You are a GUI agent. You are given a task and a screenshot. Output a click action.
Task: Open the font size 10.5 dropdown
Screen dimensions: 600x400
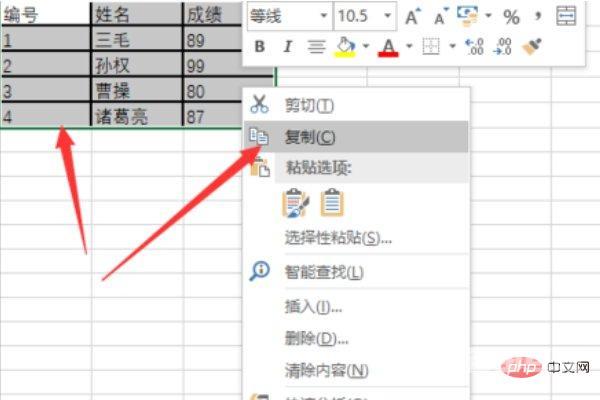(x=388, y=17)
